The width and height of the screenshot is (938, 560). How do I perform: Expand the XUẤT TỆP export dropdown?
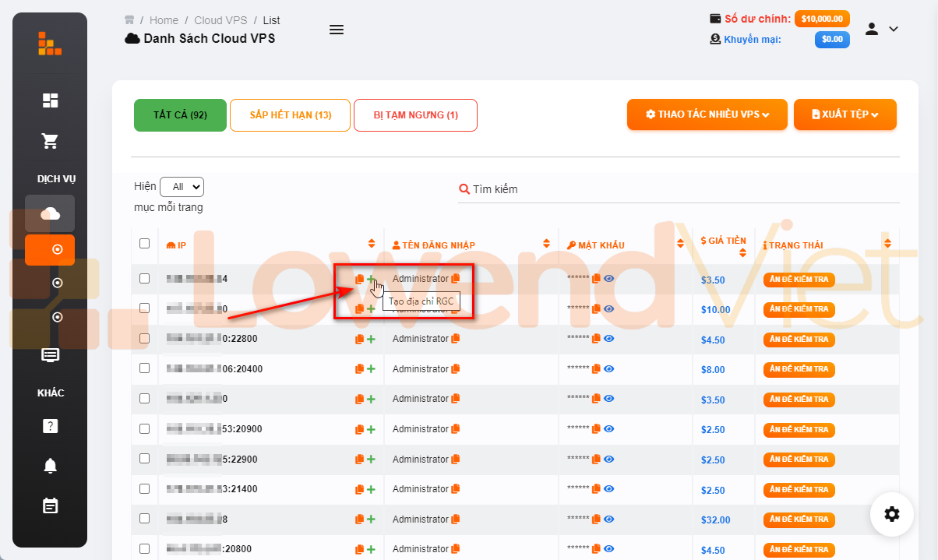(845, 114)
